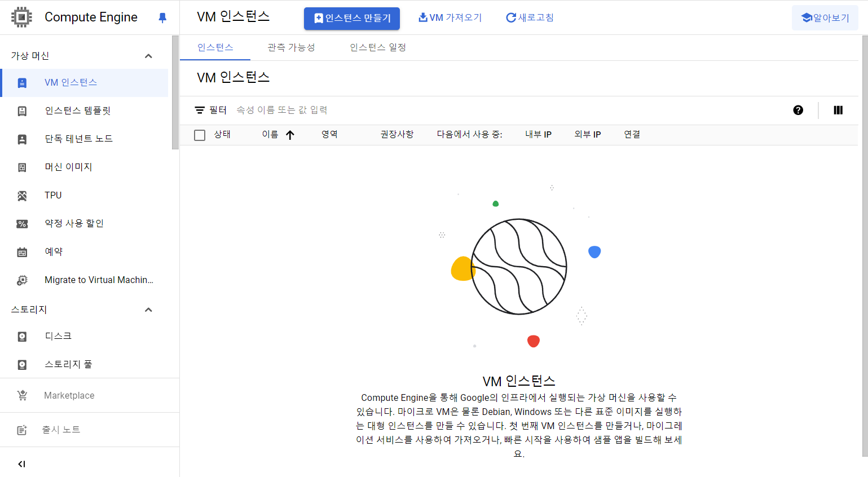Viewport: 868px width, 477px height.
Task: Collapse the sidebar with the bottom arrow icon
Action: (21, 464)
